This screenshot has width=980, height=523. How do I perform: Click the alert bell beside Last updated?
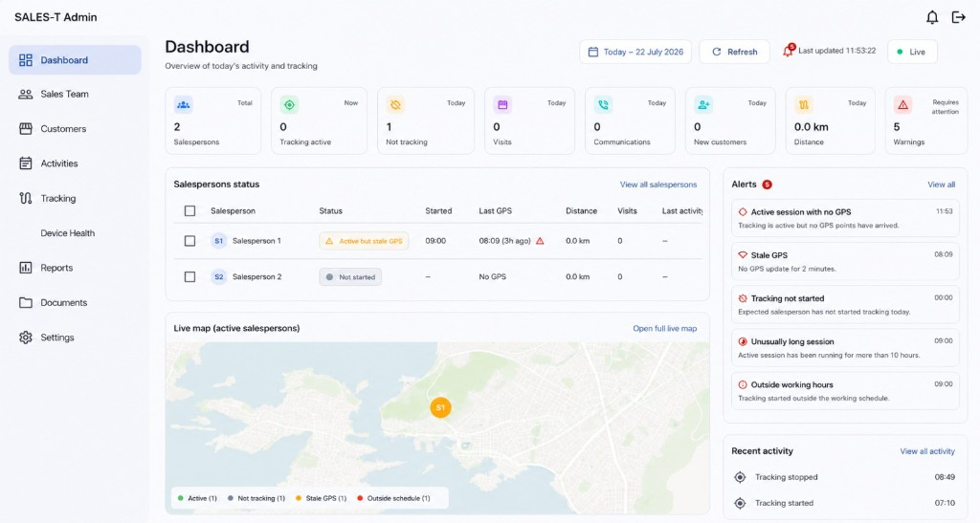[789, 52]
